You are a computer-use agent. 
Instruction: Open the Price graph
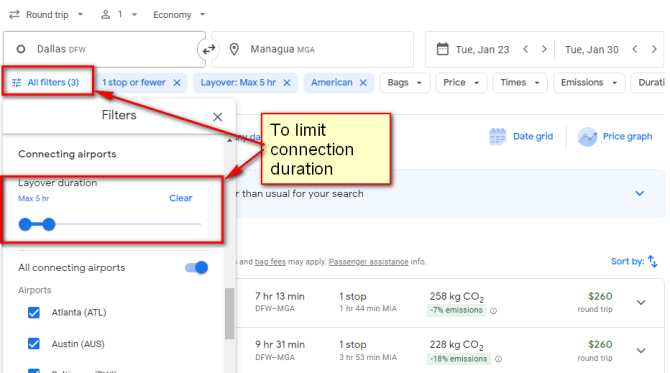pyautogui.click(x=615, y=137)
